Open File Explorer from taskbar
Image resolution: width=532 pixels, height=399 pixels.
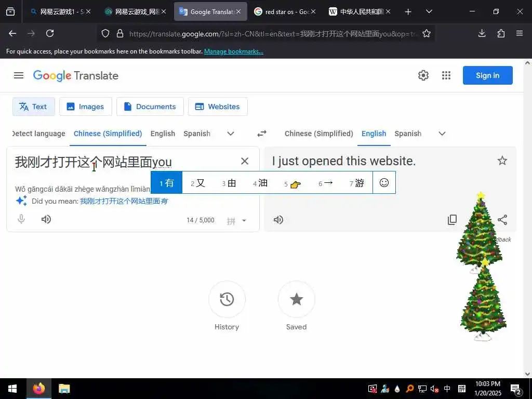point(64,389)
